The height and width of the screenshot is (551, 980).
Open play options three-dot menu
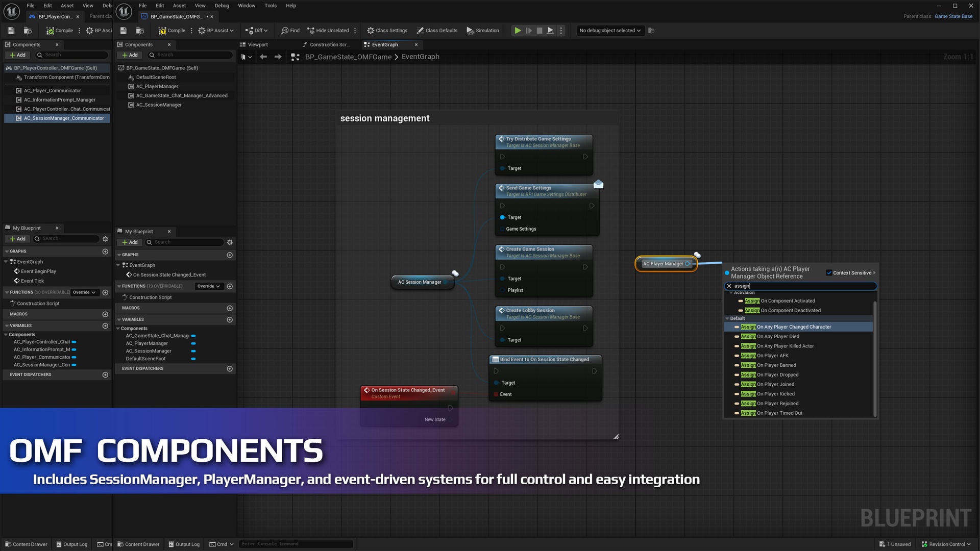(561, 31)
